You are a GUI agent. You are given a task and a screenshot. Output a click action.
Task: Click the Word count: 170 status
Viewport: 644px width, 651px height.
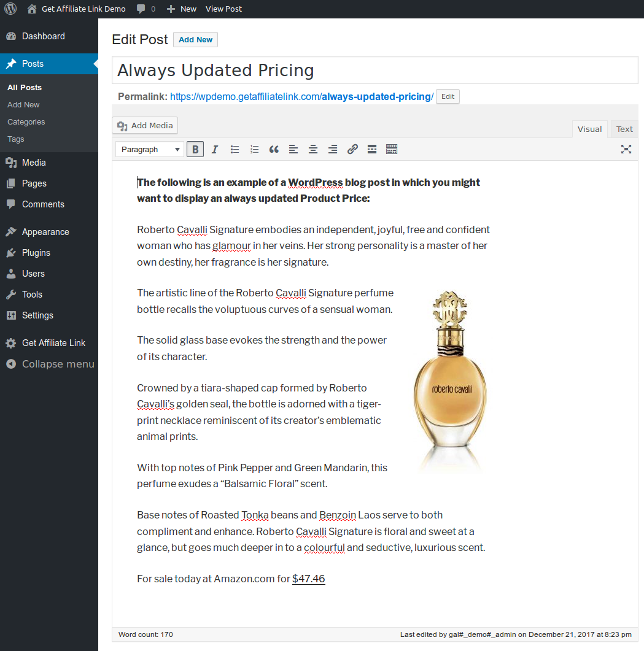145,634
